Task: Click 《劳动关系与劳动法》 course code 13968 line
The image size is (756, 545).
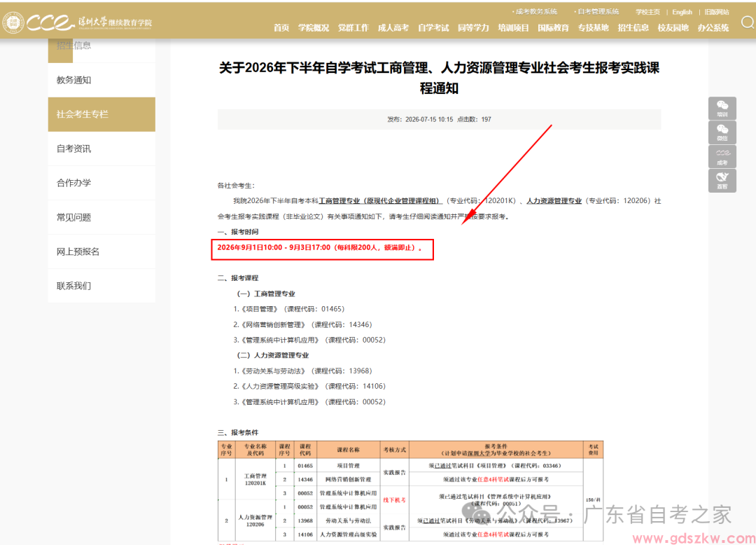Action: [303, 371]
